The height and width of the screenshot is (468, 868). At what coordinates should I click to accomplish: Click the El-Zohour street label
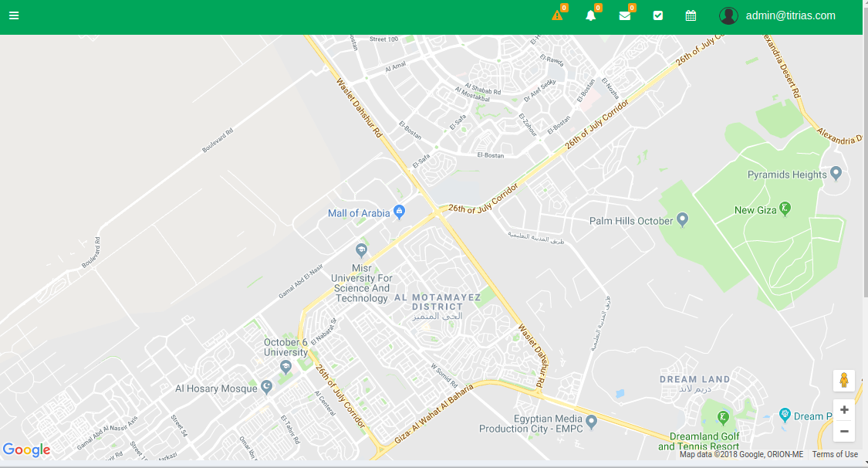point(528,124)
